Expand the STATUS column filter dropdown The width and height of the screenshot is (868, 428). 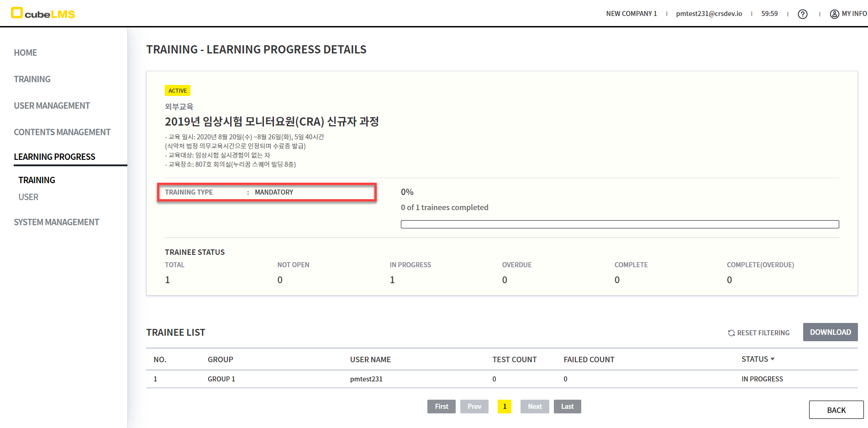[x=772, y=359]
